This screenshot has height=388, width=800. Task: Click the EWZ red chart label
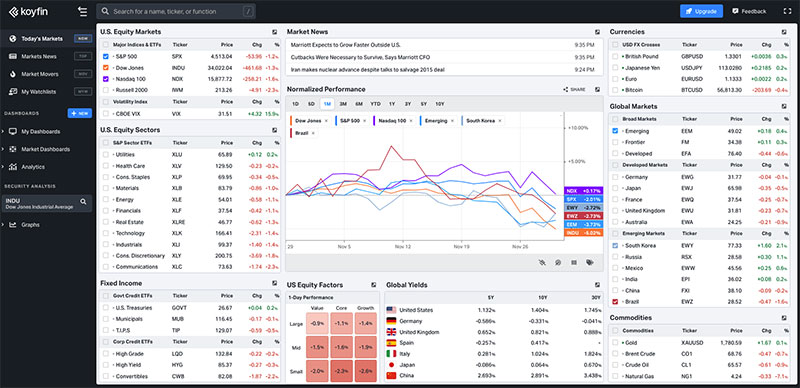coord(584,216)
